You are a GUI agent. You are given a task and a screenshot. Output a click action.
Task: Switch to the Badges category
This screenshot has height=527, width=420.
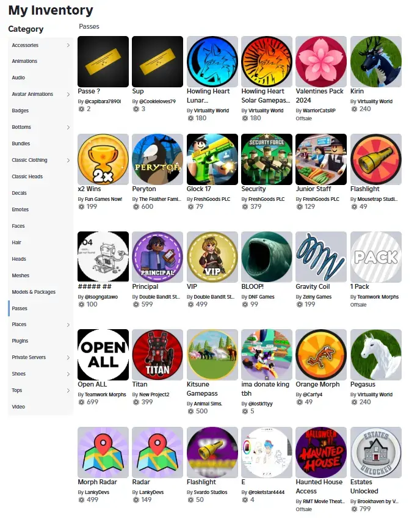tap(20, 111)
